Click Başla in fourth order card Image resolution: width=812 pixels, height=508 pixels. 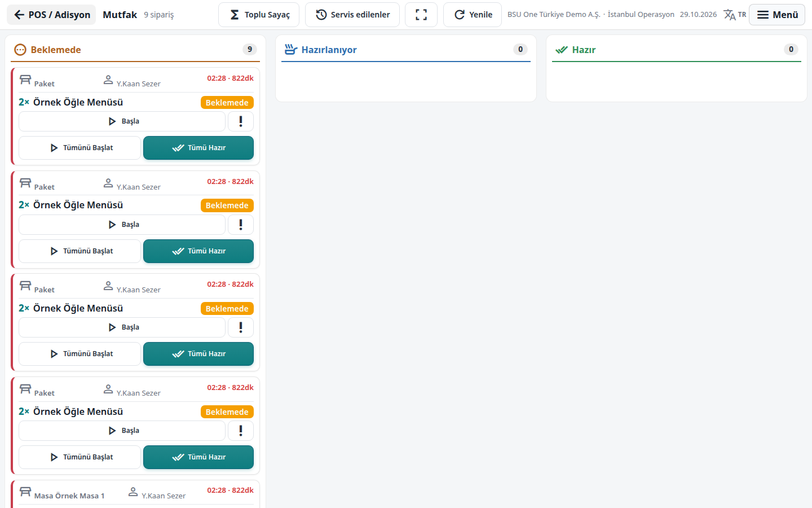[x=122, y=431]
